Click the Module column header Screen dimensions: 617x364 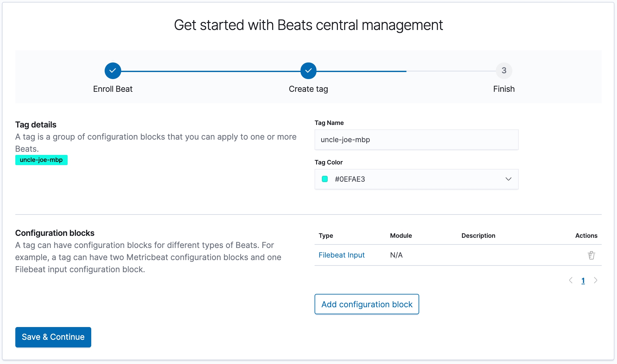401,236
